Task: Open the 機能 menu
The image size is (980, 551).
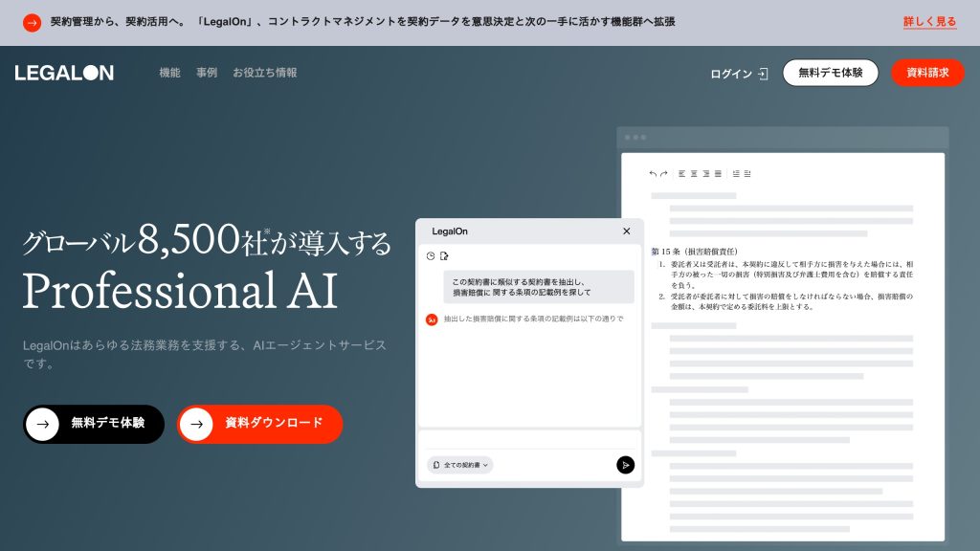Action: pos(169,73)
